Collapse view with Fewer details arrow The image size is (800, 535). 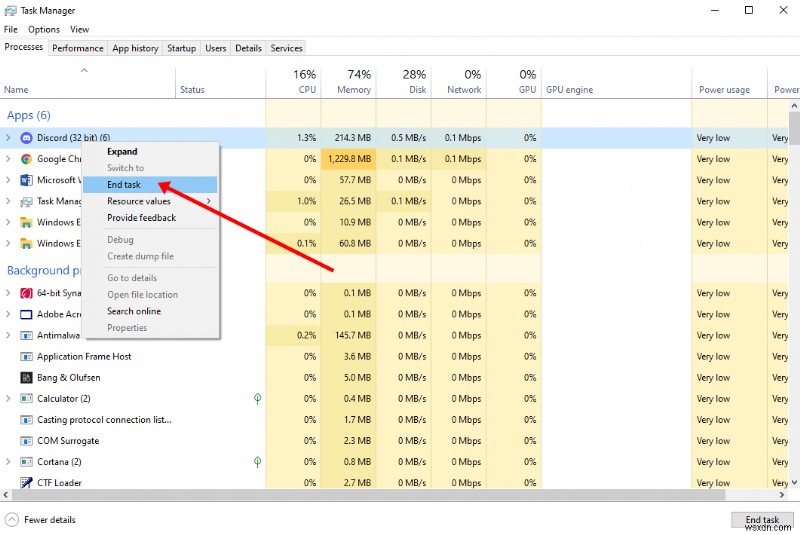[x=11, y=520]
